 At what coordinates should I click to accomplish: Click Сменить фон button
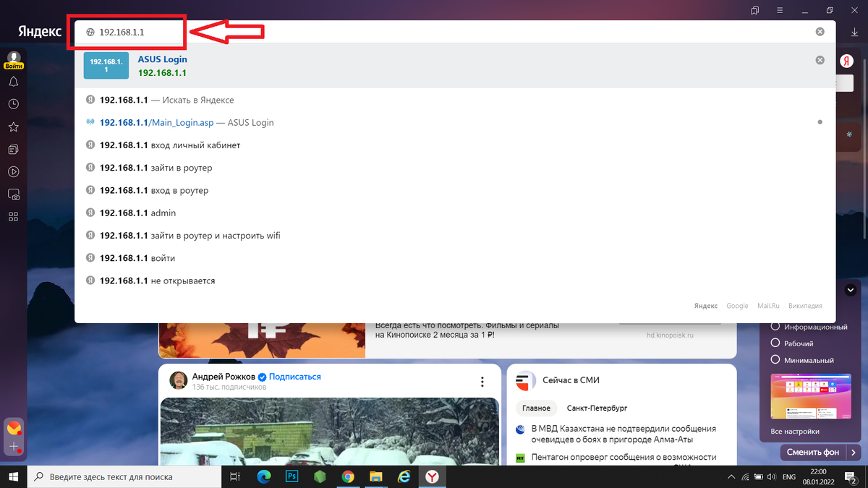click(x=814, y=453)
